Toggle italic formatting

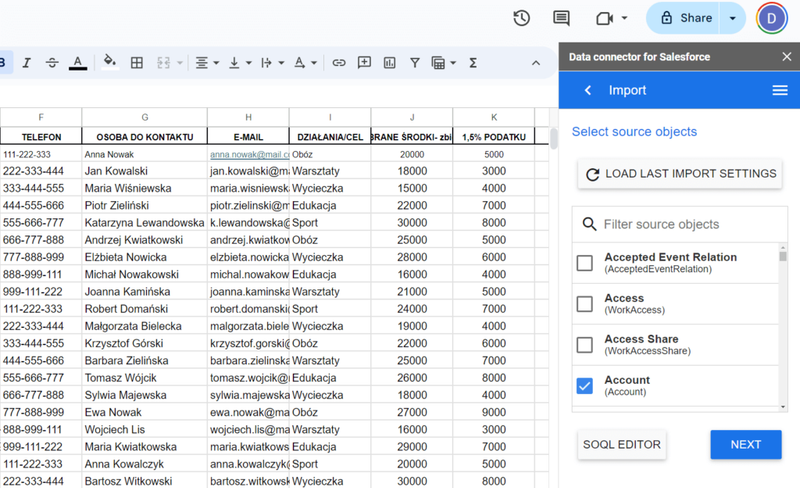point(27,63)
